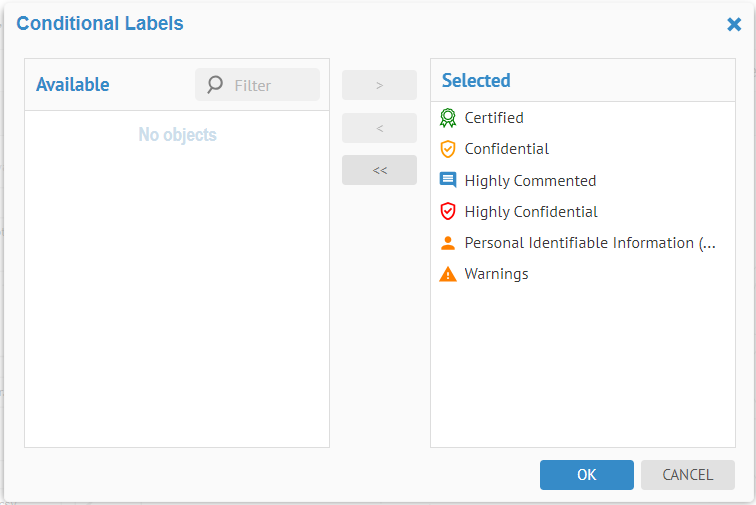Close the Conditional Labels dialog with X
This screenshot has height=505, width=756.
click(x=734, y=24)
